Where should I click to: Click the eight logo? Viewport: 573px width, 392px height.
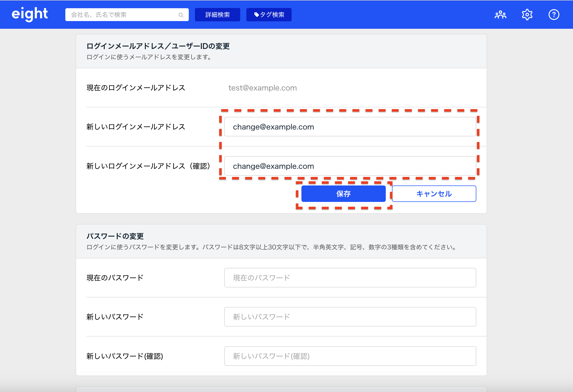pyautogui.click(x=30, y=14)
